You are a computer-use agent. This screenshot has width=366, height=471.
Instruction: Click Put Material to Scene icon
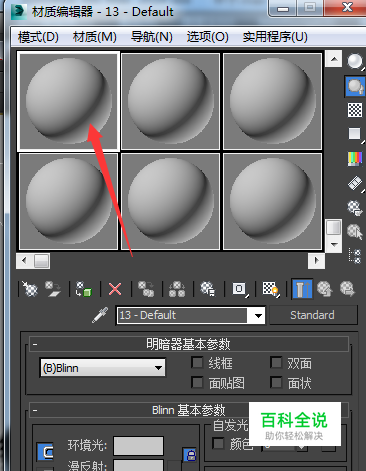53,289
